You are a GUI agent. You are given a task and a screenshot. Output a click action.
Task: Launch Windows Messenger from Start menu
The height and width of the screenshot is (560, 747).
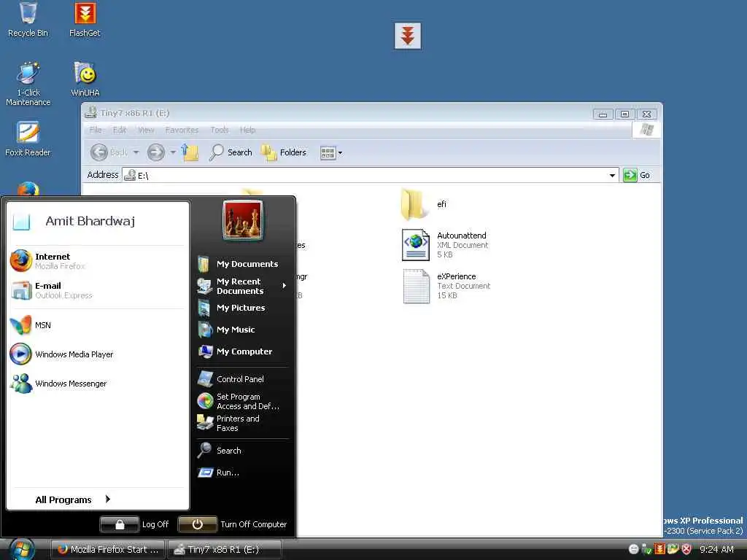pos(97,384)
